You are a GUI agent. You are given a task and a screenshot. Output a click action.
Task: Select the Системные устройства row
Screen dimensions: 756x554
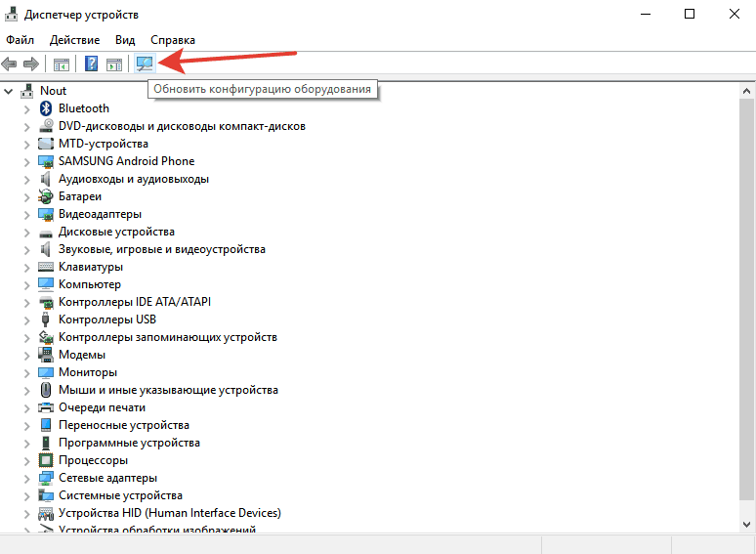[x=120, y=495]
